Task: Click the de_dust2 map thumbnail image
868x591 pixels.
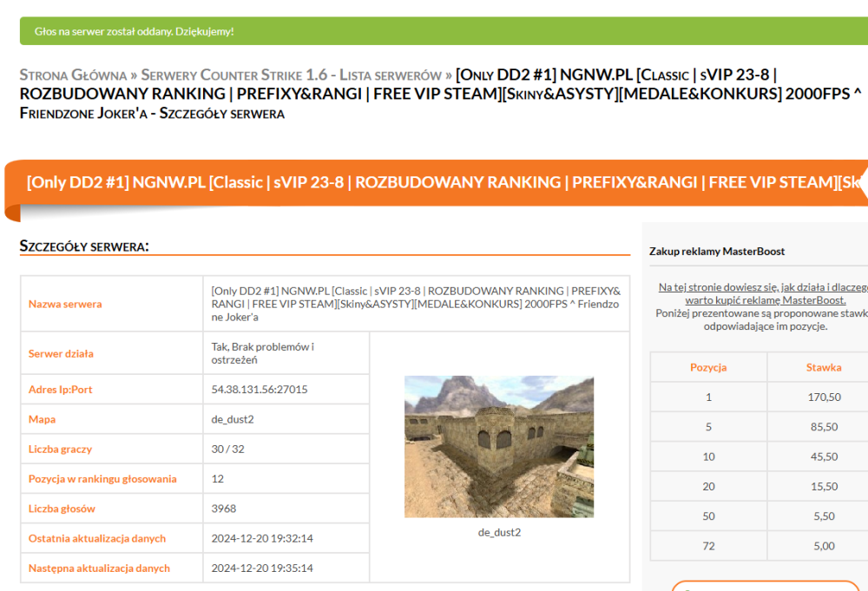Action: [499, 447]
